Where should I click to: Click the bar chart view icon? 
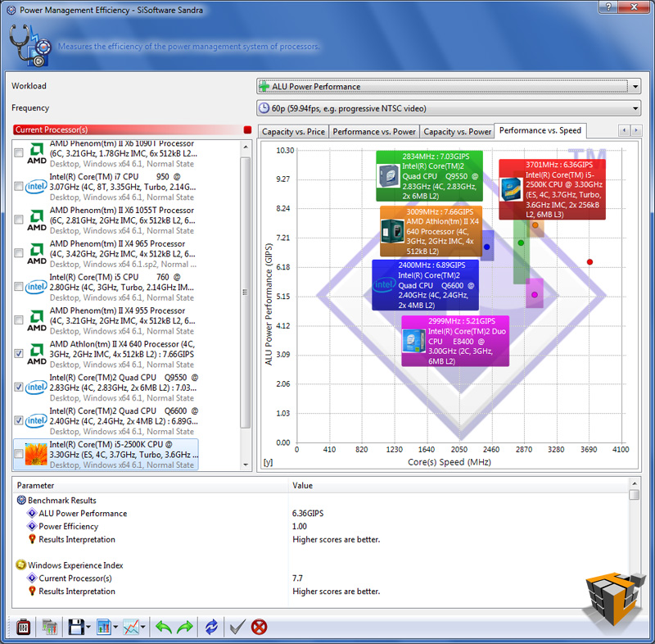[104, 627]
